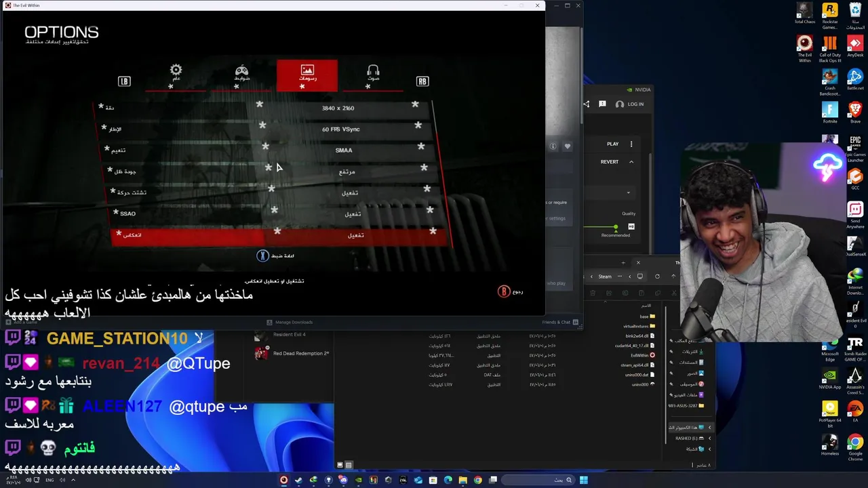Select the base folder in File Explorer
868x488 pixels.
(x=647, y=317)
